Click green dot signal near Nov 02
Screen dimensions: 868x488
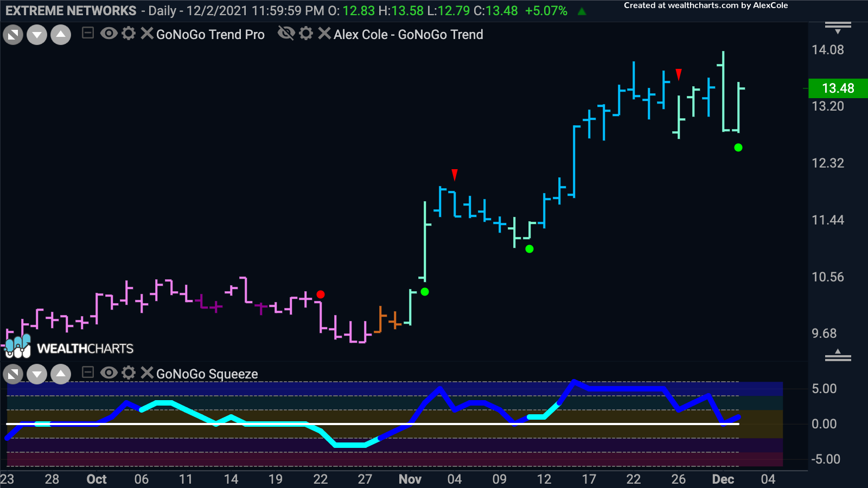point(425,292)
